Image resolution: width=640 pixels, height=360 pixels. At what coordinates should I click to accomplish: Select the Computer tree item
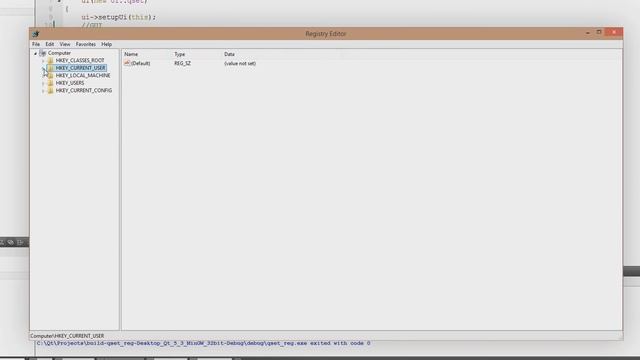point(59,53)
